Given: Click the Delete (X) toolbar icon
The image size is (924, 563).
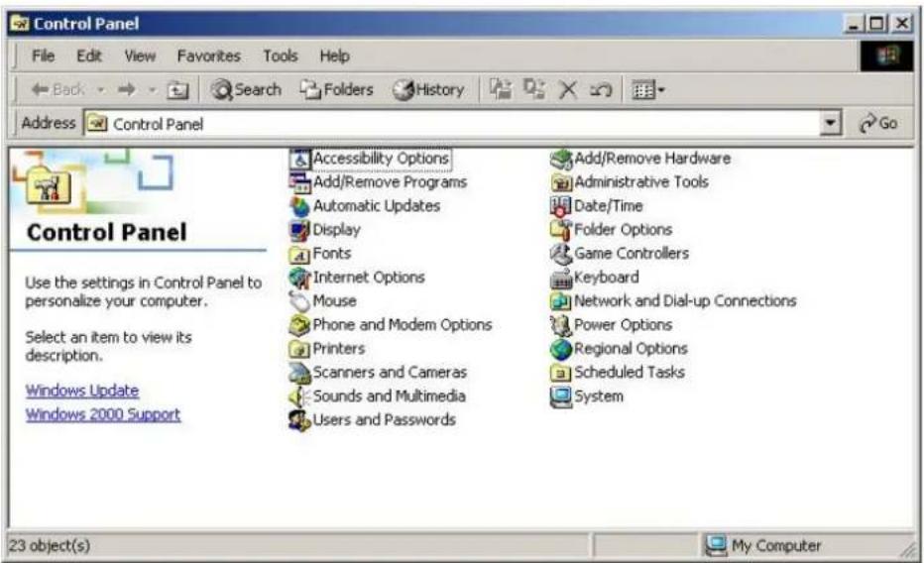Looking at the screenshot, I should [x=567, y=90].
